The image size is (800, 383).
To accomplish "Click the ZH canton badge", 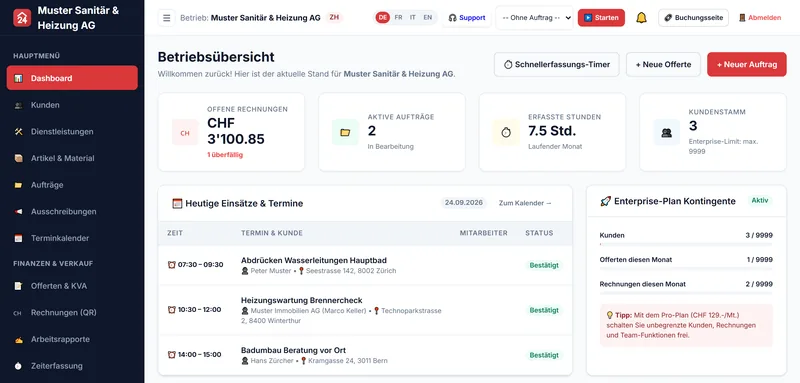I will 334,17.
